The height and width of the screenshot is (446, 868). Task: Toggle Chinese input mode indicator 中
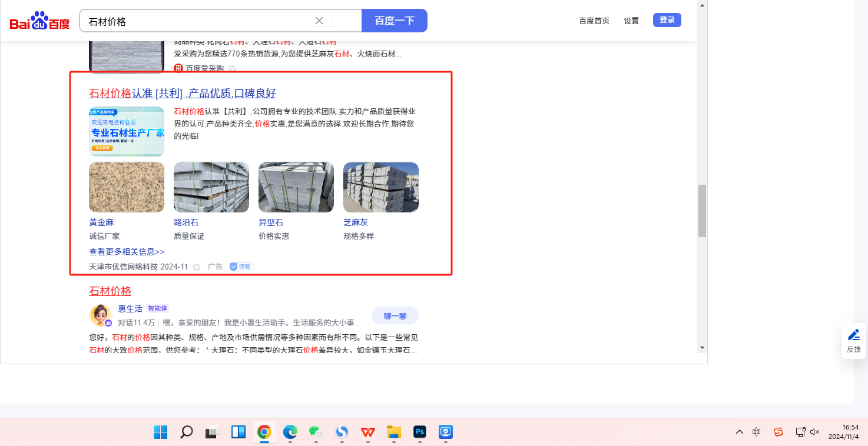[x=757, y=432]
